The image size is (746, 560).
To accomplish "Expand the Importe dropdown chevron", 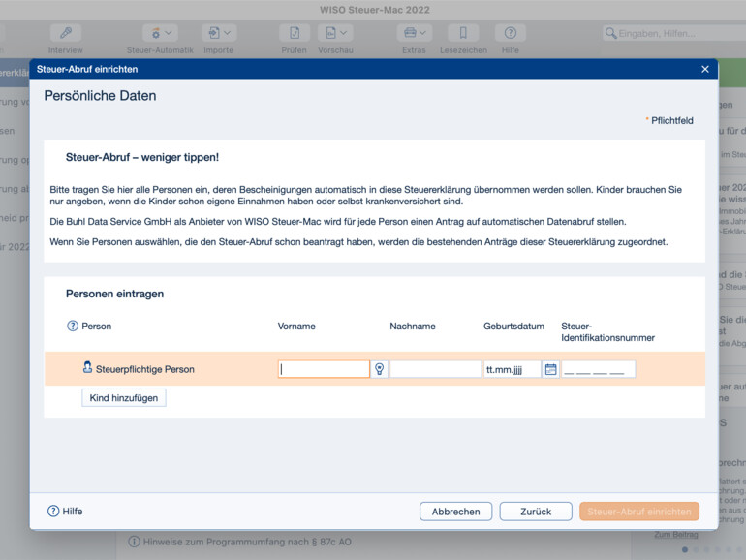I will [228, 33].
